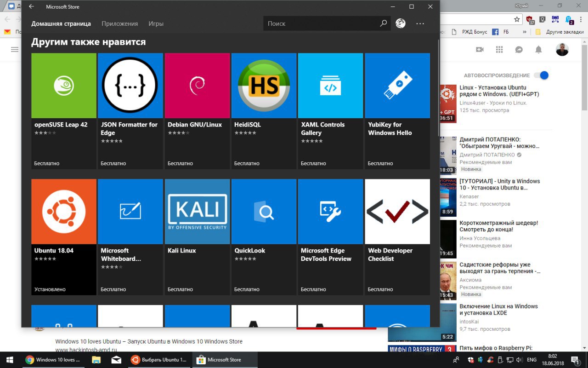This screenshot has width=588, height=368.
Task: Open Microsoft Whiteboard app icon
Action: click(130, 212)
